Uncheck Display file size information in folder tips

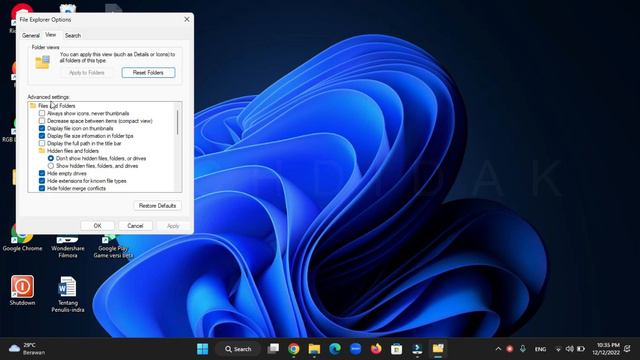pyautogui.click(x=42, y=136)
